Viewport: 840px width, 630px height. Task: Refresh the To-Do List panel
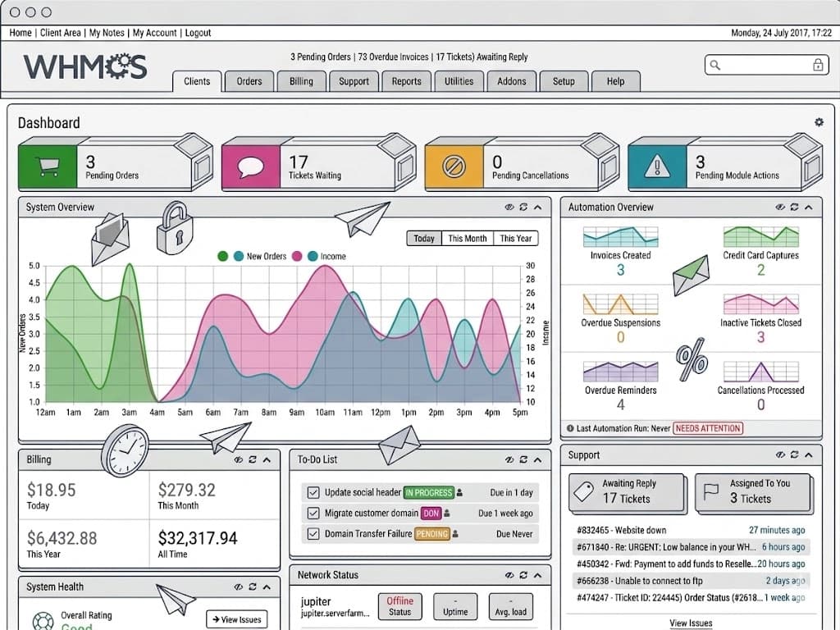tap(523, 459)
